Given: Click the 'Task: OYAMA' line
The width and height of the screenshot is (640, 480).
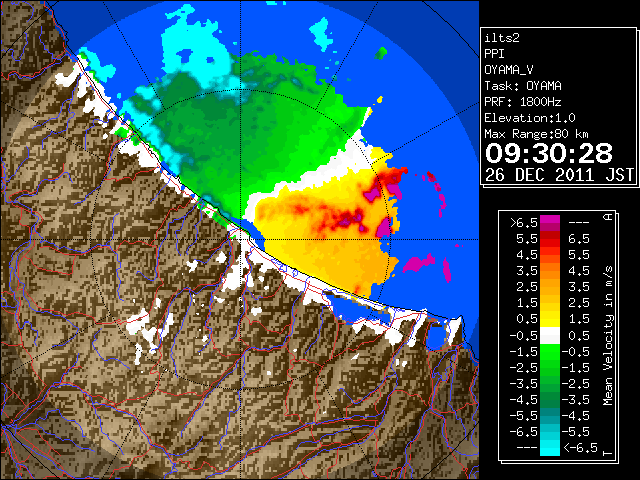Looking at the screenshot, I should [x=523, y=86].
